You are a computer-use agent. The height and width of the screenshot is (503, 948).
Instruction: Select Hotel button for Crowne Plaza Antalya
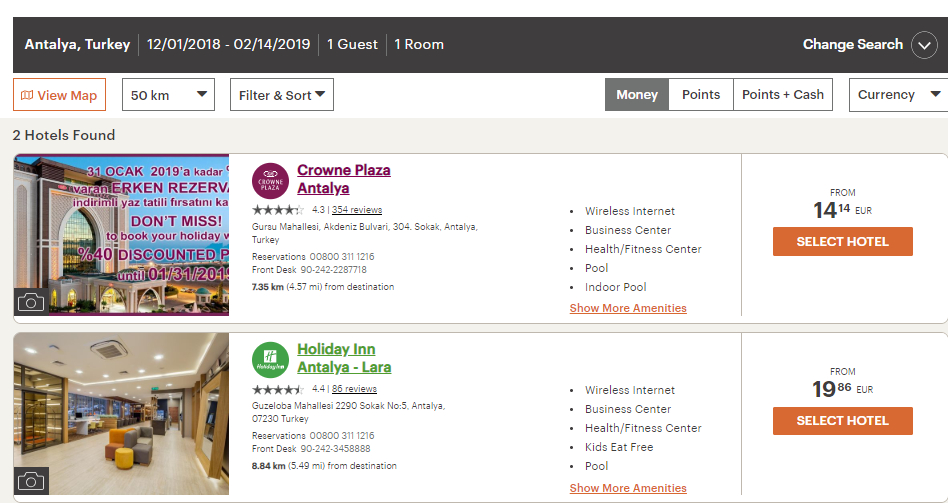[x=843, y=241]
